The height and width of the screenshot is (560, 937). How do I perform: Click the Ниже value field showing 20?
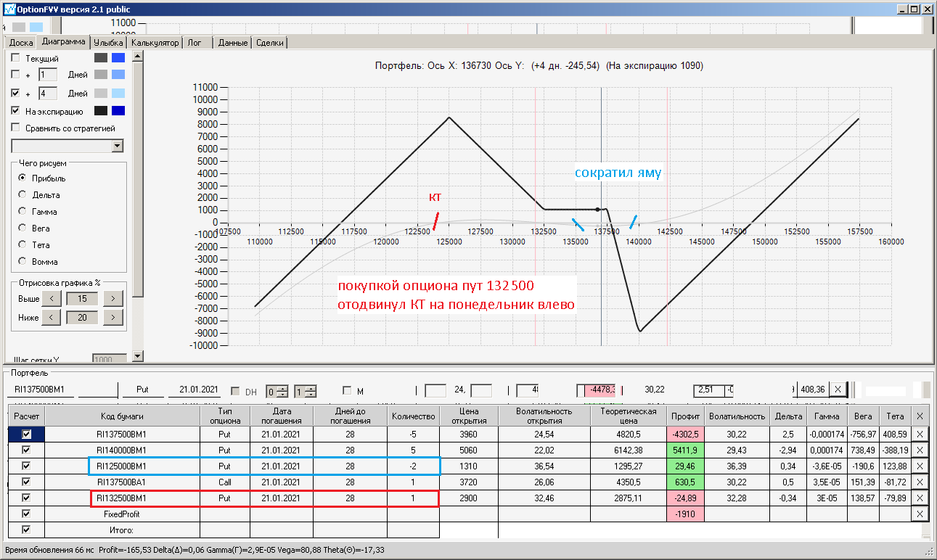pyautogui.click(x=82, y=317)
